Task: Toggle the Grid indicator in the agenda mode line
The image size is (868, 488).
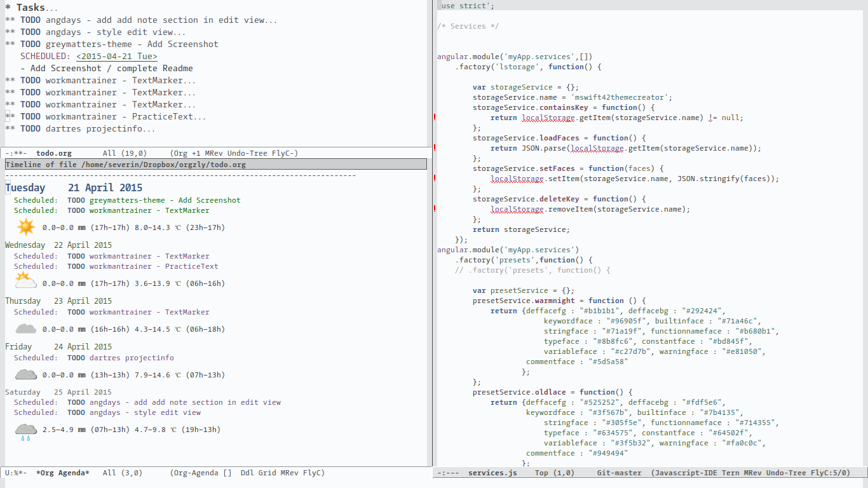Action: click(x=269, y=473)
